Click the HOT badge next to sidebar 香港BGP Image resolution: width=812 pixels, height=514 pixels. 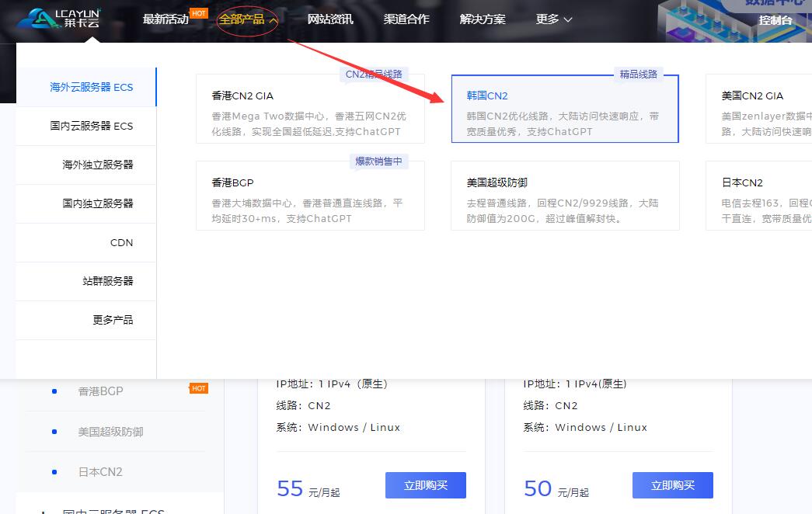pos(199,388)
